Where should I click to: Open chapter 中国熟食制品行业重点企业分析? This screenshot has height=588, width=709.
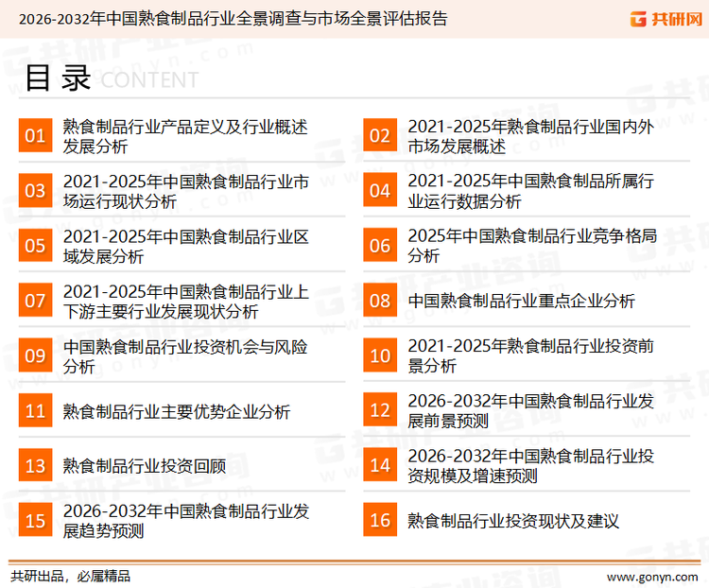521,301
